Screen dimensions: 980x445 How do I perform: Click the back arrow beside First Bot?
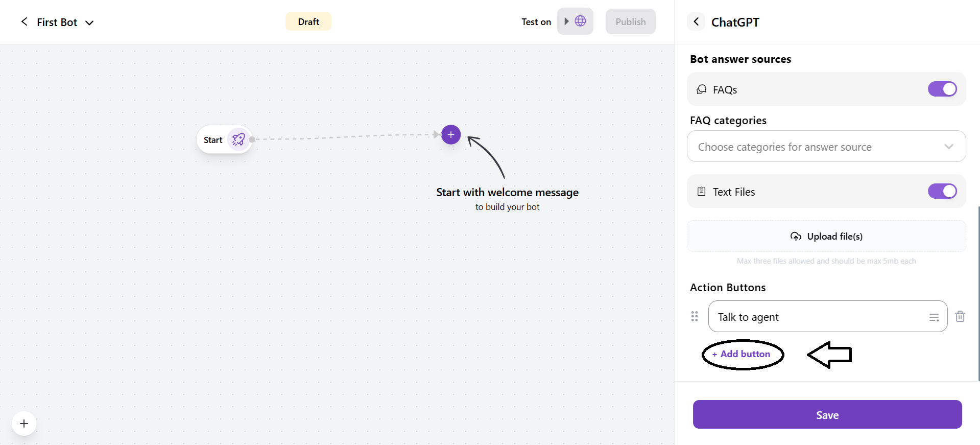click(24, 22)
